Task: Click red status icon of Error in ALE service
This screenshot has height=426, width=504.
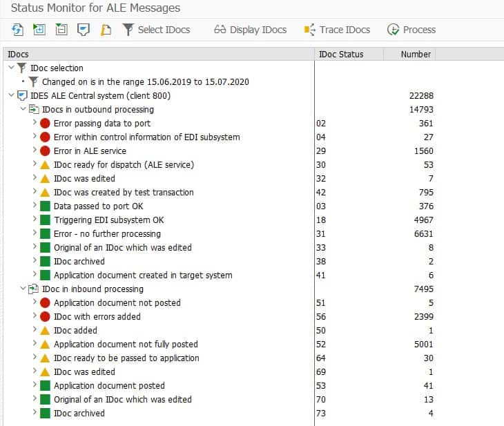Action: pyautogui.click(x=45, y=151)
